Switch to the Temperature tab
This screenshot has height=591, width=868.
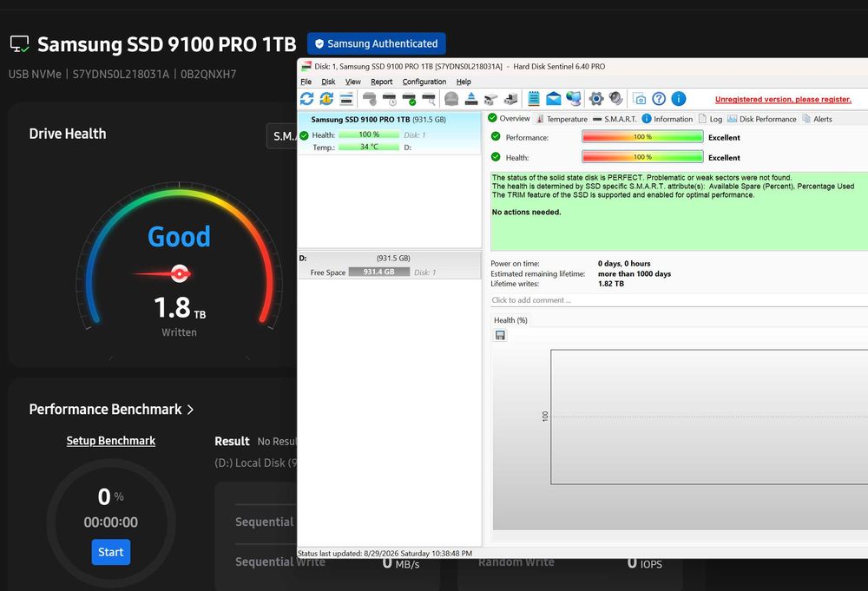562,119
